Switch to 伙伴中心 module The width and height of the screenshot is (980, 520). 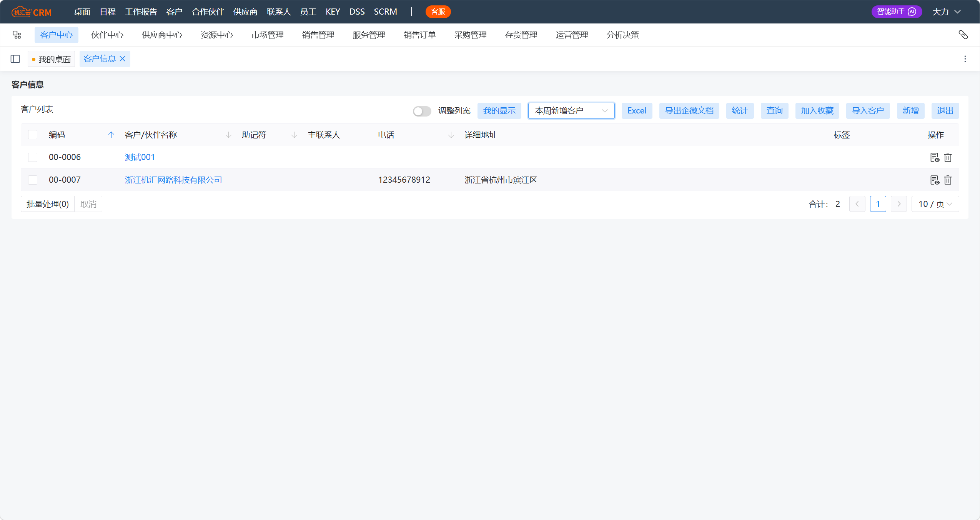[x=107, y=35]
